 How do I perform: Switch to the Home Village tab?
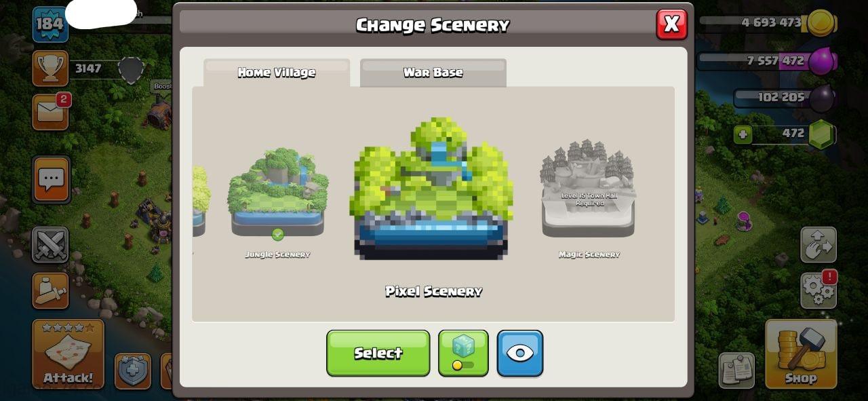(x=277, y=73)
